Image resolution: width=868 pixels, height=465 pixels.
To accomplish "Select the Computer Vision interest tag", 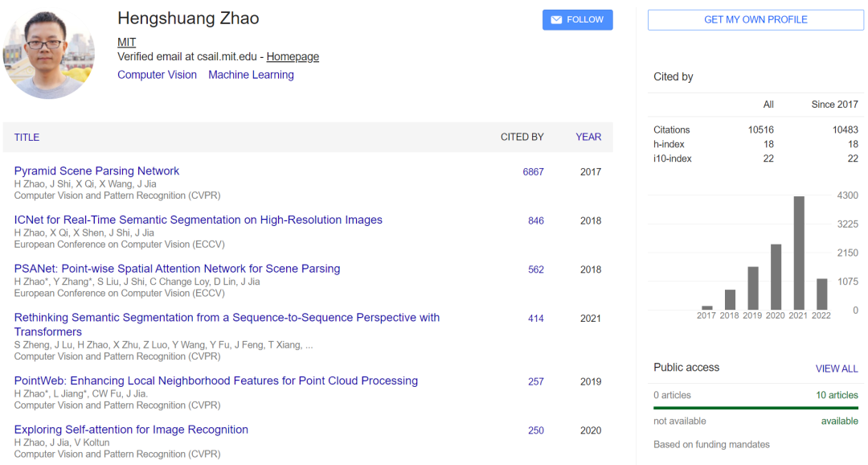I will (x=157, y=75).
